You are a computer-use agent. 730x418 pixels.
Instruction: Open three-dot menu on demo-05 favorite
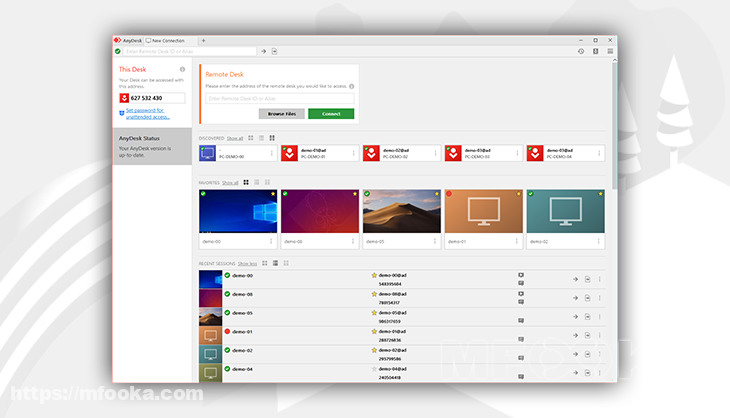(434, 241)
